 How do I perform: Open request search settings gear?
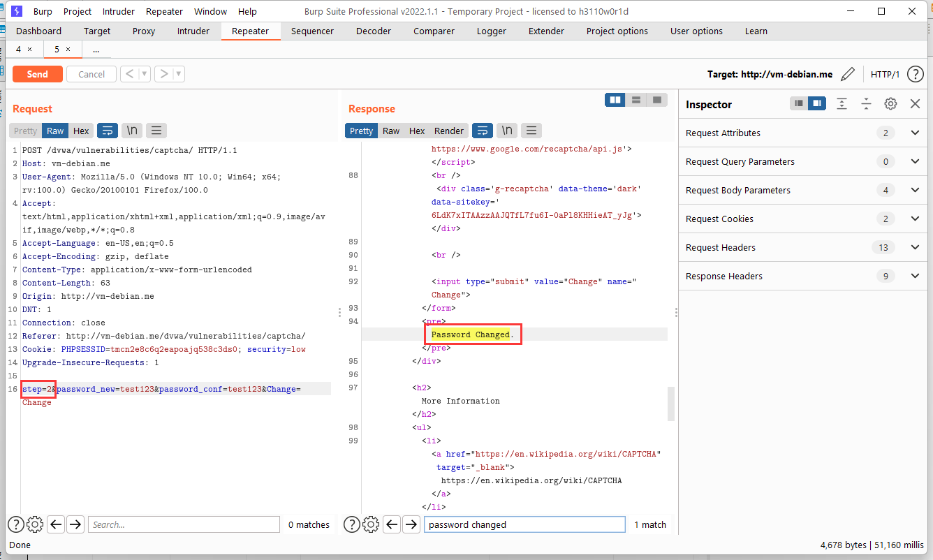pyautogui.click(x=34, y=524)
